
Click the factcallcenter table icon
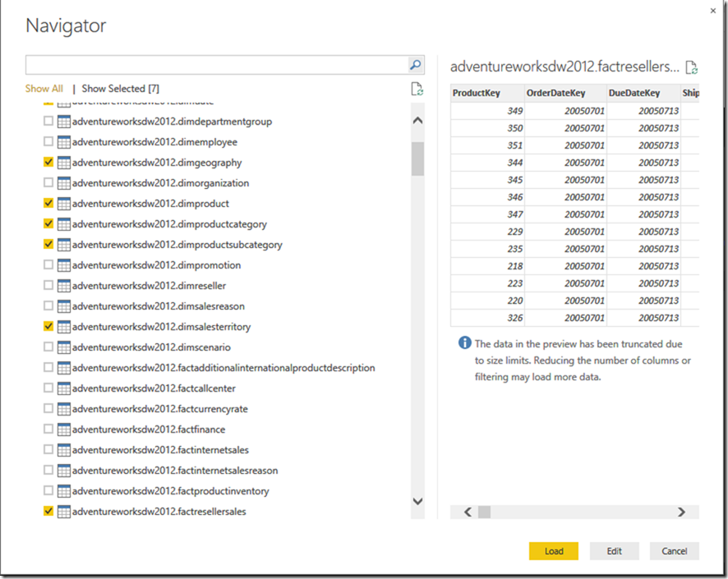tap(63, 388)
